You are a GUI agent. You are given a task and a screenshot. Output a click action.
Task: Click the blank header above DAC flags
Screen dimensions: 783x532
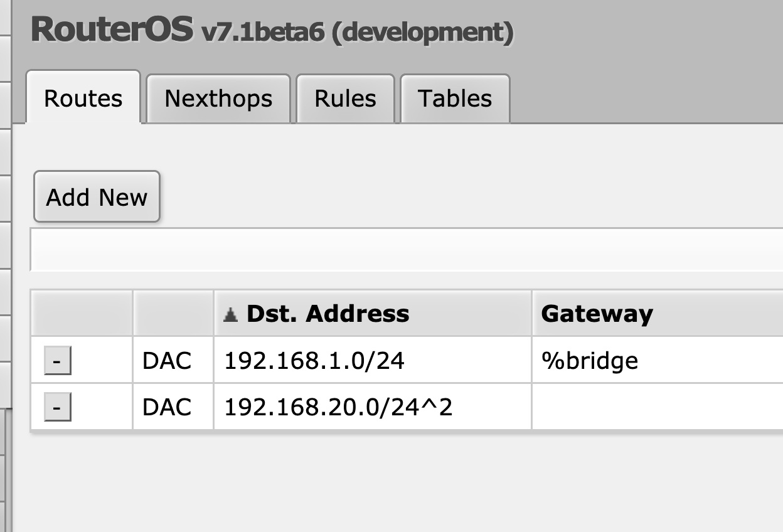[x=173, y=313]
